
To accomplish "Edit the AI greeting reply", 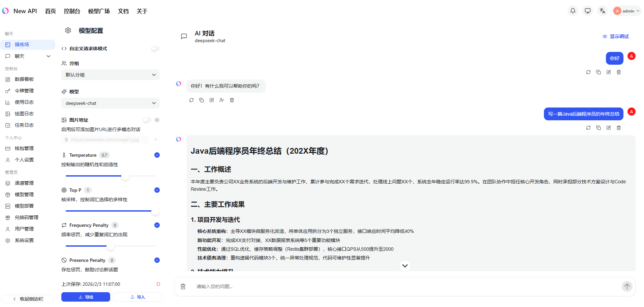I will [212, 100].
